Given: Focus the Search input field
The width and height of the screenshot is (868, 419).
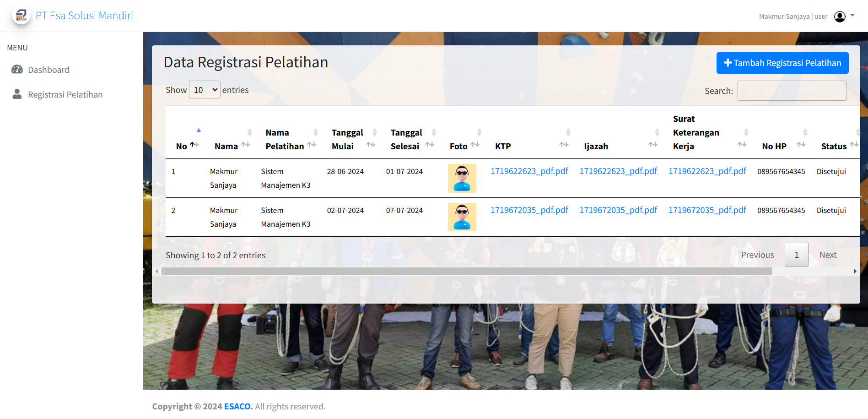Looking at the screenshot, I should pyautogui.click(x=792, y=91).
